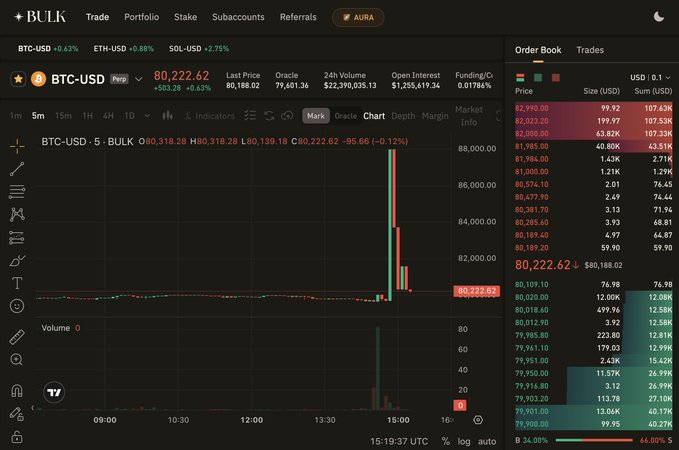This screenshot has width=679, height=450.
Task: Select the 1D timeframe
Action: click(x=129, y=116)
